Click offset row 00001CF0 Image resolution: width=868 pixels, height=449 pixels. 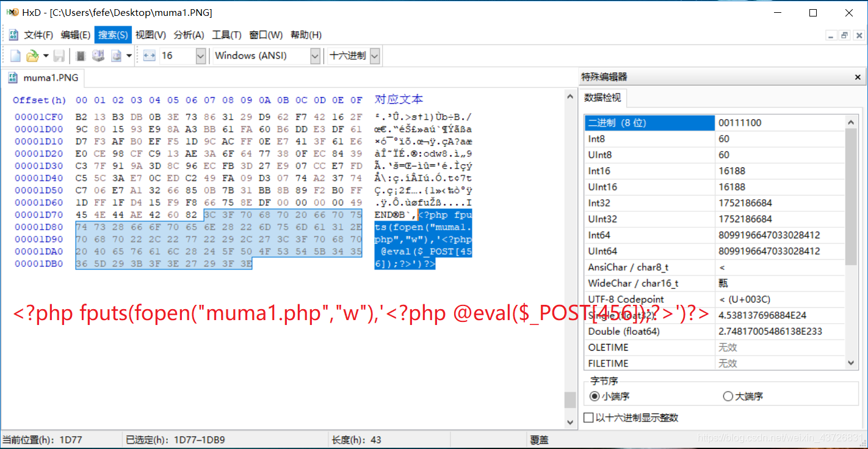pos(38,117)
